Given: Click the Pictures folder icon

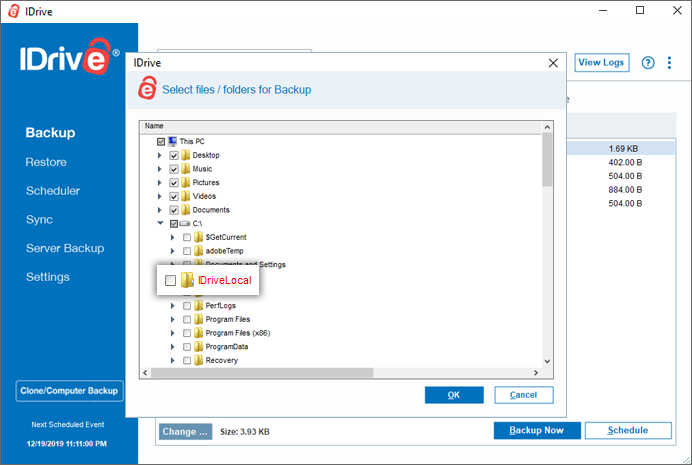Looking at the screenshot, I should (x=186, y=183).
